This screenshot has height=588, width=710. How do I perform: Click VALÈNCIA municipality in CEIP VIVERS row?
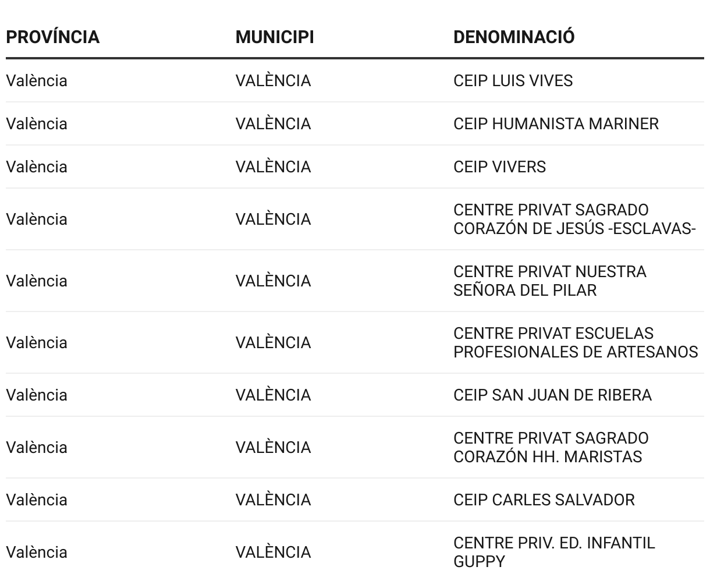273,167
